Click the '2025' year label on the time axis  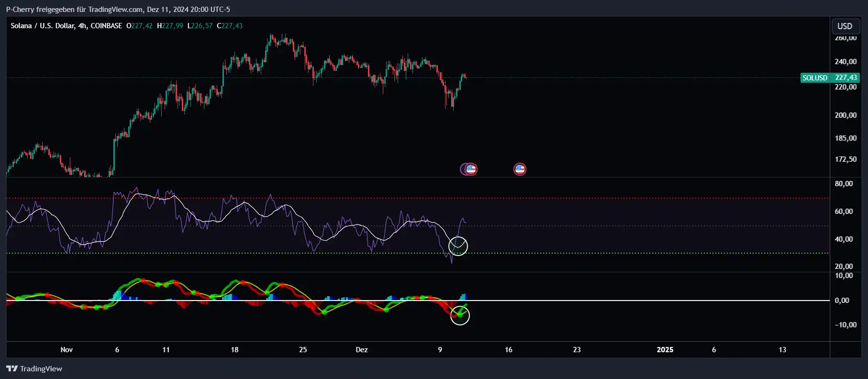[x=665, y=350]
